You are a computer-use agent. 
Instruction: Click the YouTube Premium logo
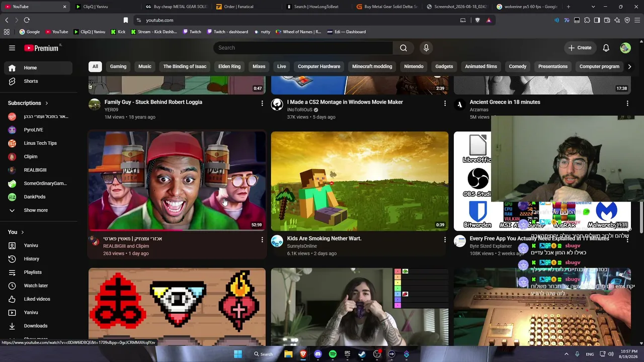[x=41, y=48]
